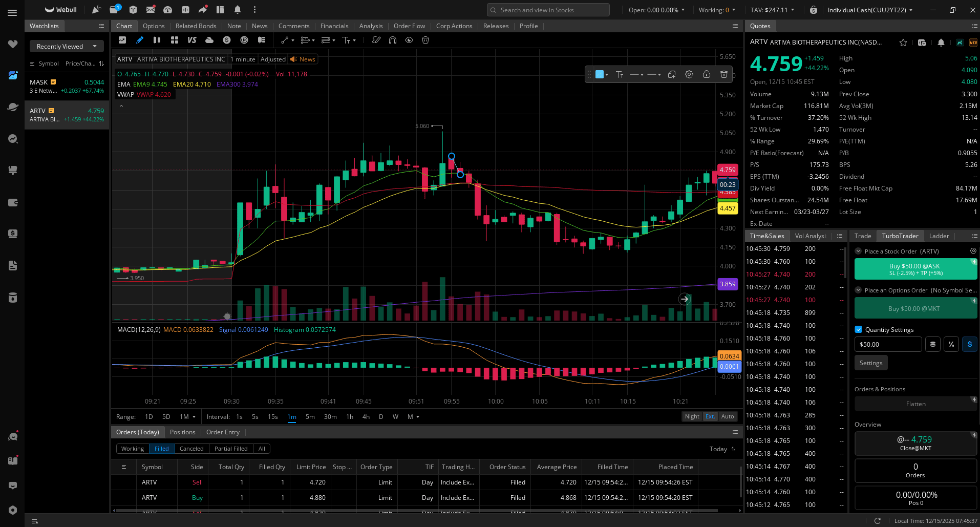Screen dimensions: 980x527
Task: Clone the selected drawing in floating toolbar
Action: [x=672, y=74]
